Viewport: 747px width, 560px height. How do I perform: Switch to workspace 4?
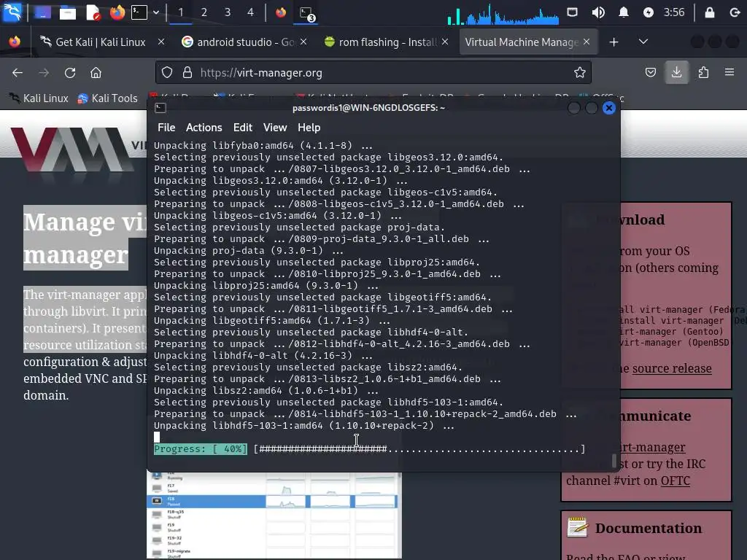[251, 12]
